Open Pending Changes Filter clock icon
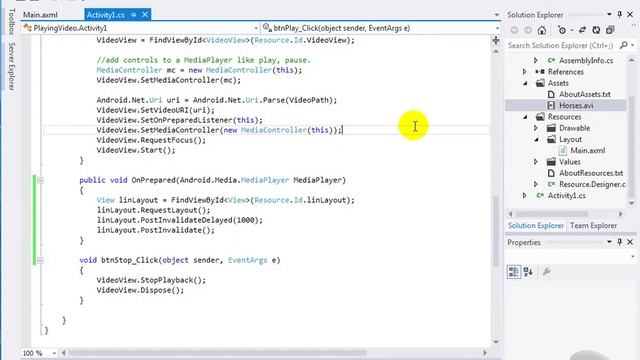The image size is (640, 360). [562, 30]
